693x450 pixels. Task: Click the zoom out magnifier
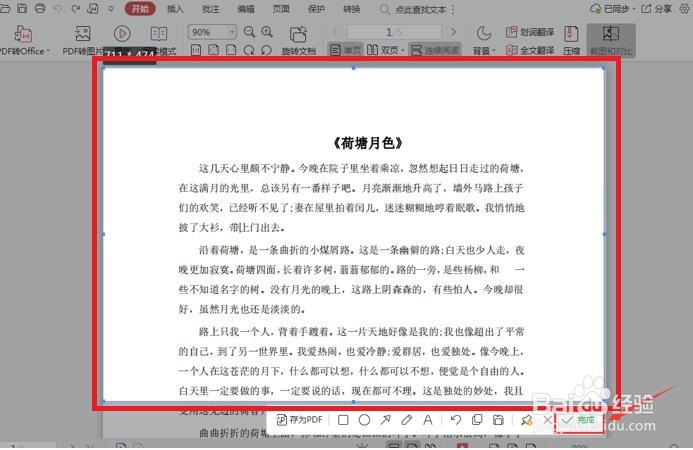pyautogui.click(x=249, y=32)
